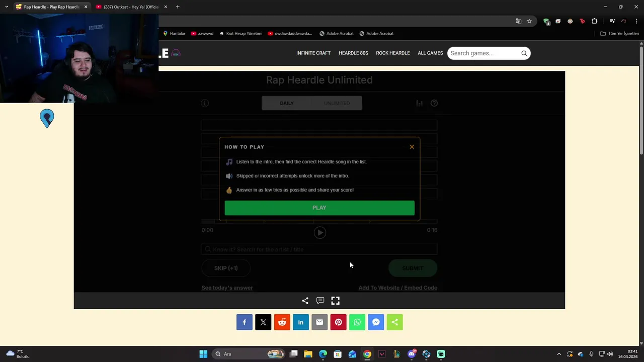Open the dwdawdaddwawda... bookmark

pyautogui.click(x=290, y=34)
